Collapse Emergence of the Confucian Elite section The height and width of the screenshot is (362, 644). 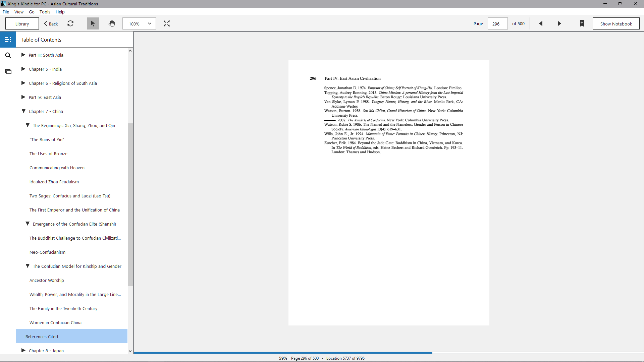point(28,224)
